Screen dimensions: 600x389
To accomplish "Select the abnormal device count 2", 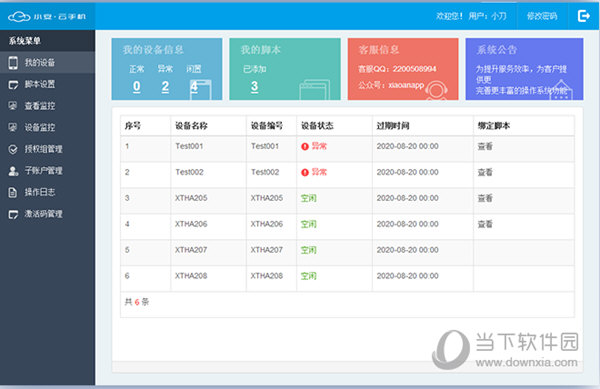I will pos(165,86).
